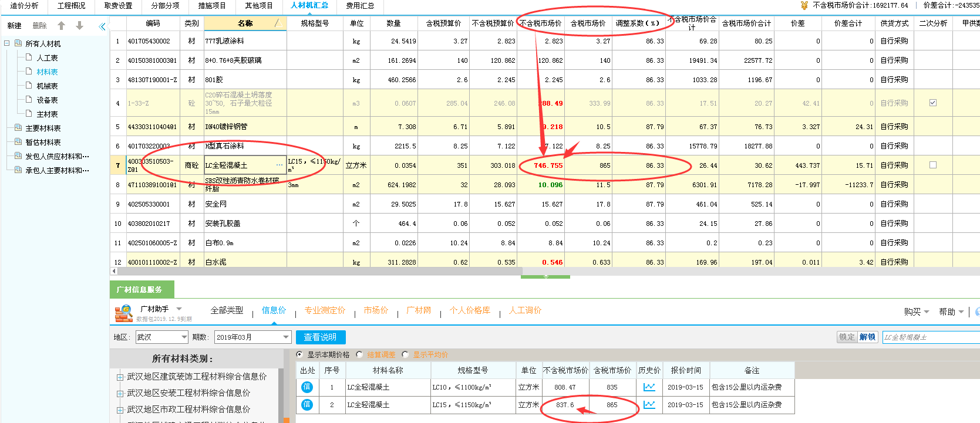The image size is (980, 423).
Task: Switch to the 措施项目 tab
Action: tap(213, 5)
